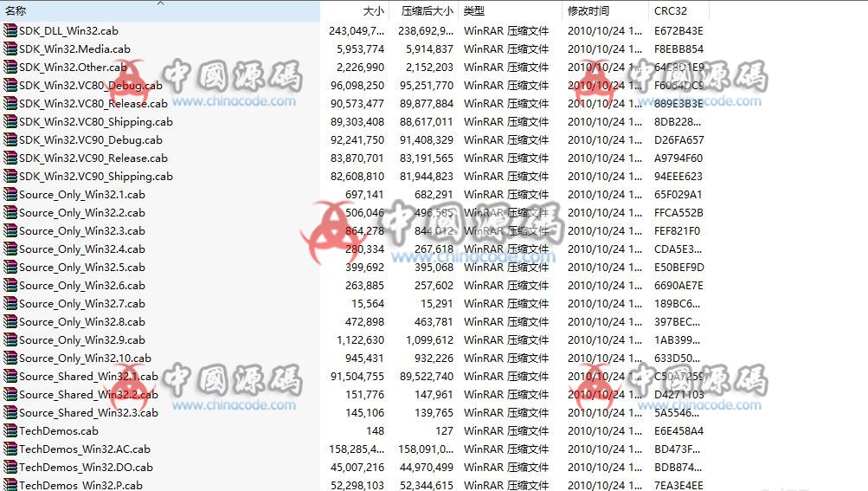Viewport: 868px width, 491px height.
Task: Click the CRC32 value F8EBB854
Action: pos(678,49)
